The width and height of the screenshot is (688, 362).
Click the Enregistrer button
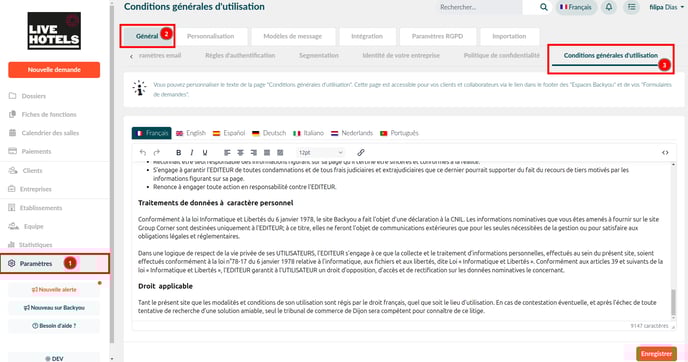[x=656, y=354]
